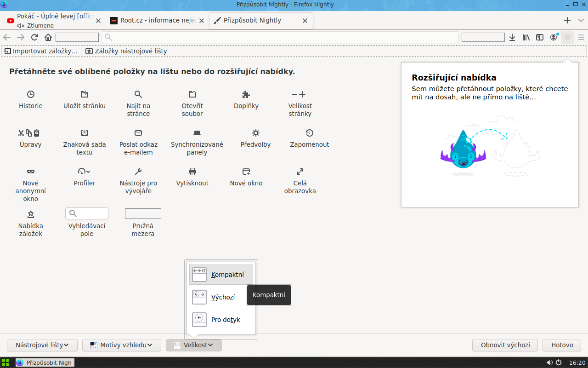Click the 16:20 clock in the taskbar
588x368 pixels.
577,362
